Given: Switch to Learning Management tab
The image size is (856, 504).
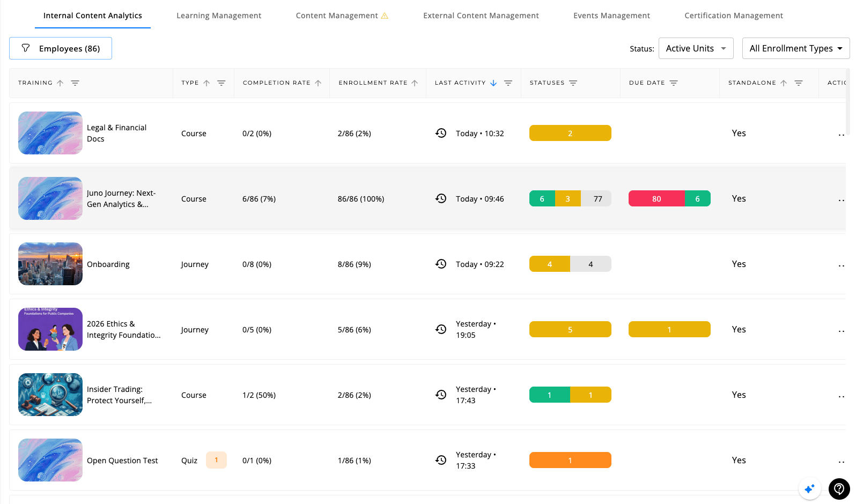Looking at the screenshot, I should 219,16.
